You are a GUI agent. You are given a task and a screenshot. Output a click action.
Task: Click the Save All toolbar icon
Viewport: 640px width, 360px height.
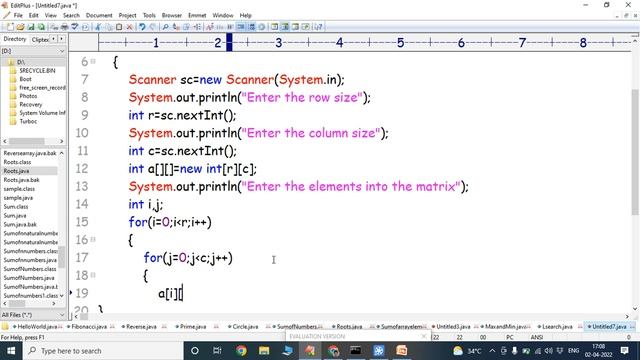42,27
